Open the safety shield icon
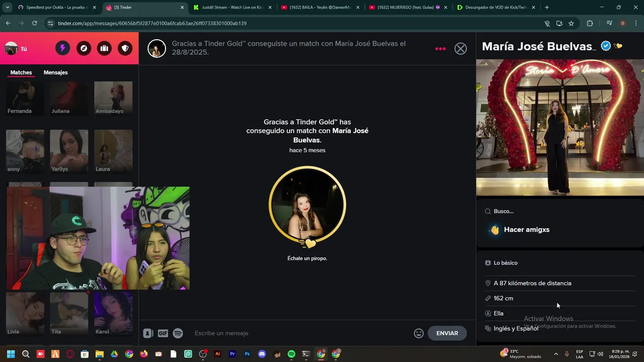Image resolution: width=644 pixels, height=362 pixels. (125, 48)
